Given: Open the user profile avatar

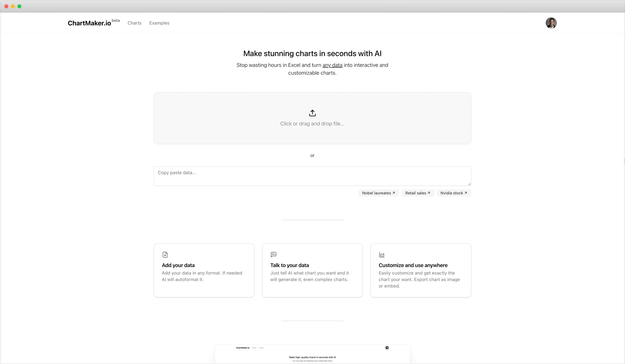Looking at the screenshot, I should [x=551, y=23].
